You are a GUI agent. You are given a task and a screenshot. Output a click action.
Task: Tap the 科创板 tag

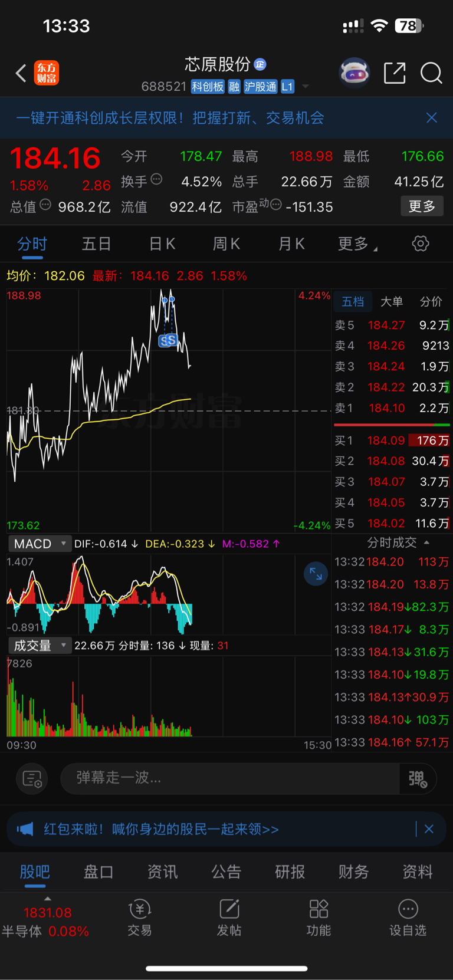[x=208, y=87]
